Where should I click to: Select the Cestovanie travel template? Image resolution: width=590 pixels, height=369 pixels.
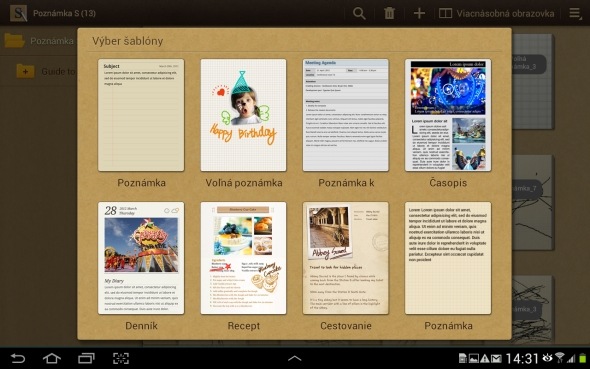pyautogui.click(x=346, y=258)
